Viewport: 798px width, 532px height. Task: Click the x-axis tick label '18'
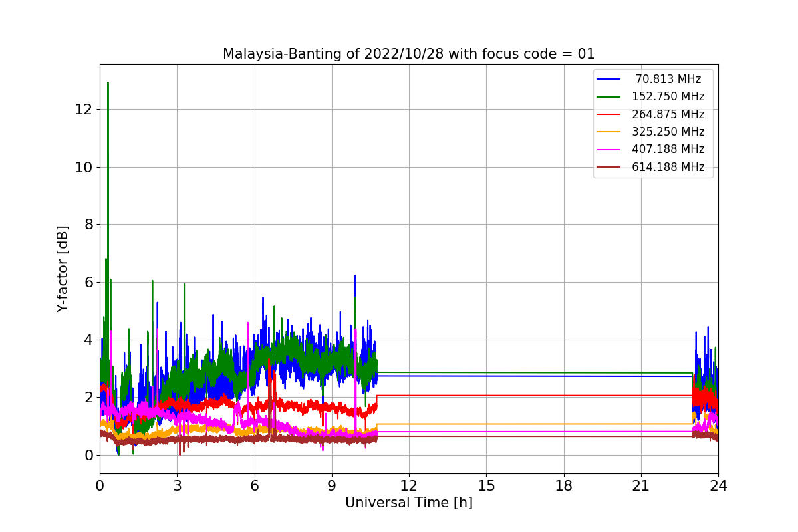[564, 486]
